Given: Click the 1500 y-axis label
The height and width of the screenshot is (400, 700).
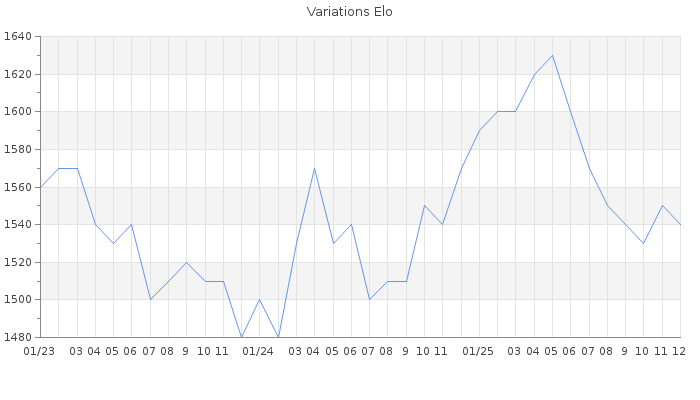Looking at the screenshot, I should click(x=18, y=299).
